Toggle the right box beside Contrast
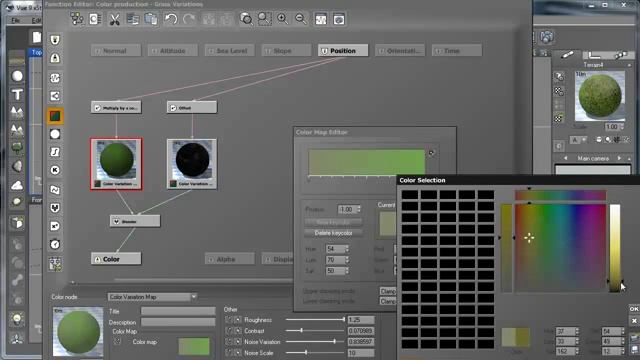The width and height of the screenshot is (640, 360). tap(238, 331)
